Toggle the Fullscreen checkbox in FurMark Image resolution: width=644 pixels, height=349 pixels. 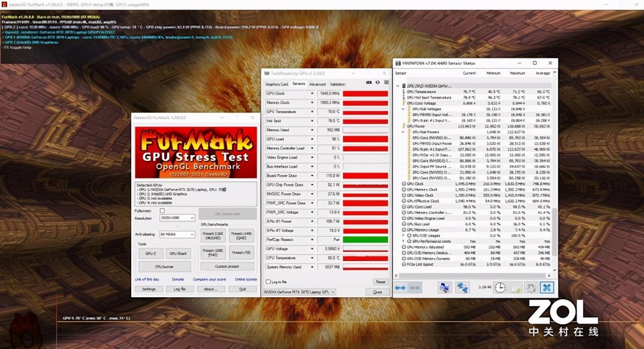coord(162,211)
